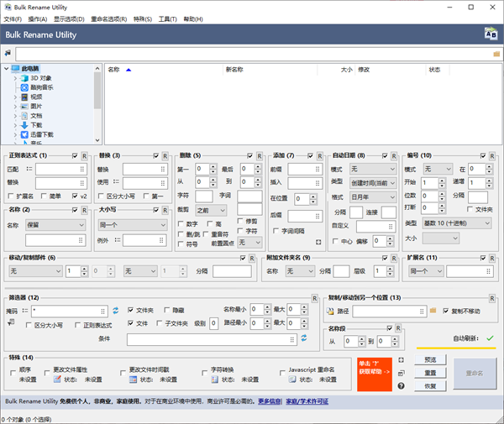Viewport: 504px width, 424px height.
Task: Click the R reset button in 正则表达式 (1) panel
Action: click(x=84, y=156)
